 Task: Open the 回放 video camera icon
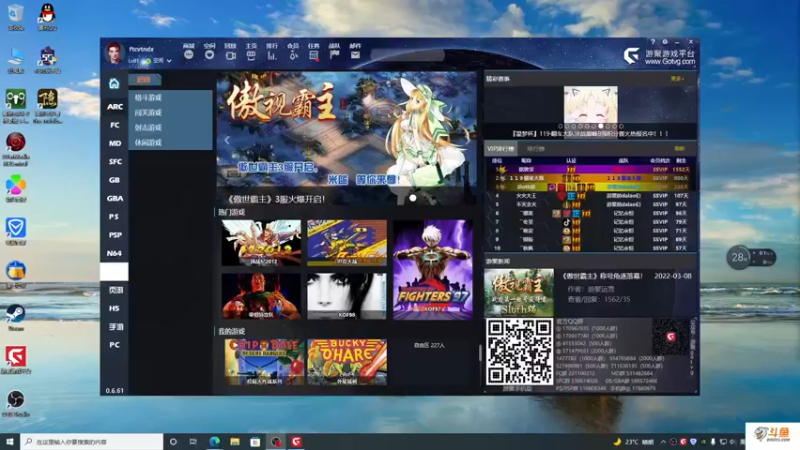click(x=231, y=56)
